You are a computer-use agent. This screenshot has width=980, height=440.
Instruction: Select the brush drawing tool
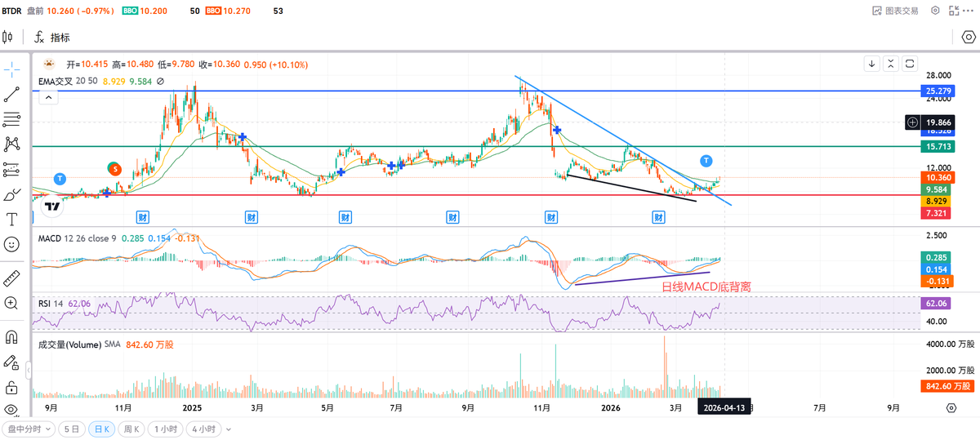pyautogui.click(x=11, y=195)
